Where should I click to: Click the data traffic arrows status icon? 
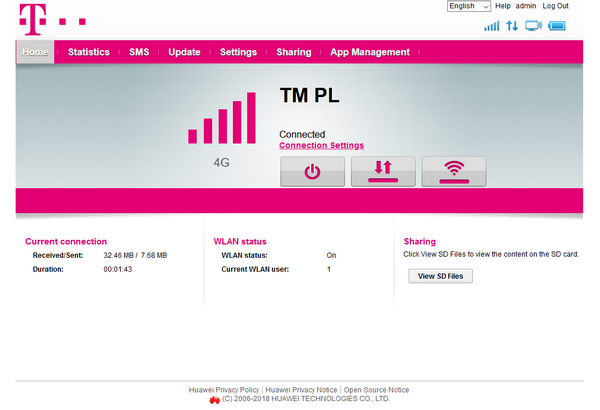point(513,26)
